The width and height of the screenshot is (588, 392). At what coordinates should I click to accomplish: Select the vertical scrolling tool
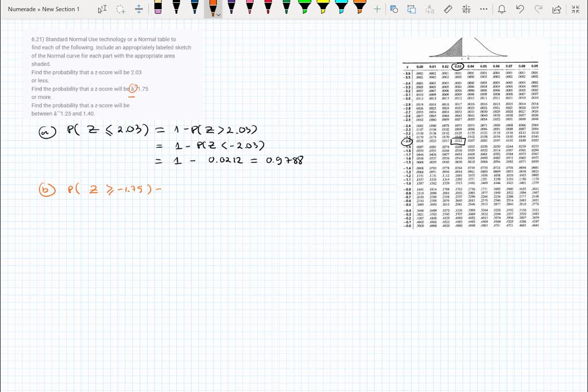[x=140, y=9]
